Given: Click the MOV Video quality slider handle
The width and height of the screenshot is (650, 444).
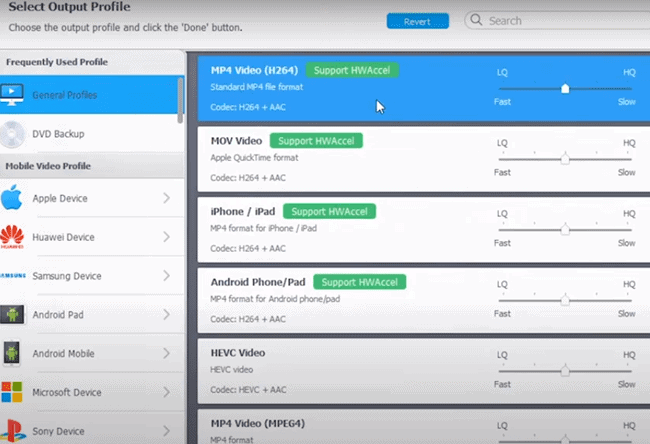Looking at the screenshot, I should [565, 159].
